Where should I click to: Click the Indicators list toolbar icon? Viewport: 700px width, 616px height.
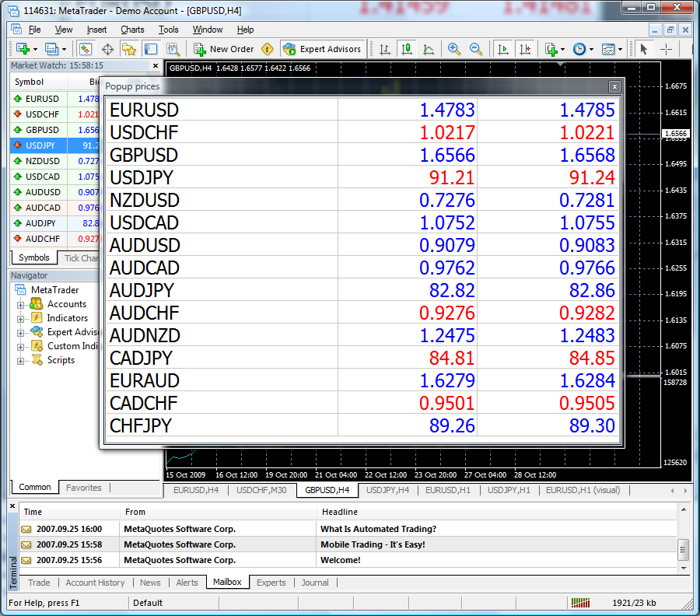point(551,49)
